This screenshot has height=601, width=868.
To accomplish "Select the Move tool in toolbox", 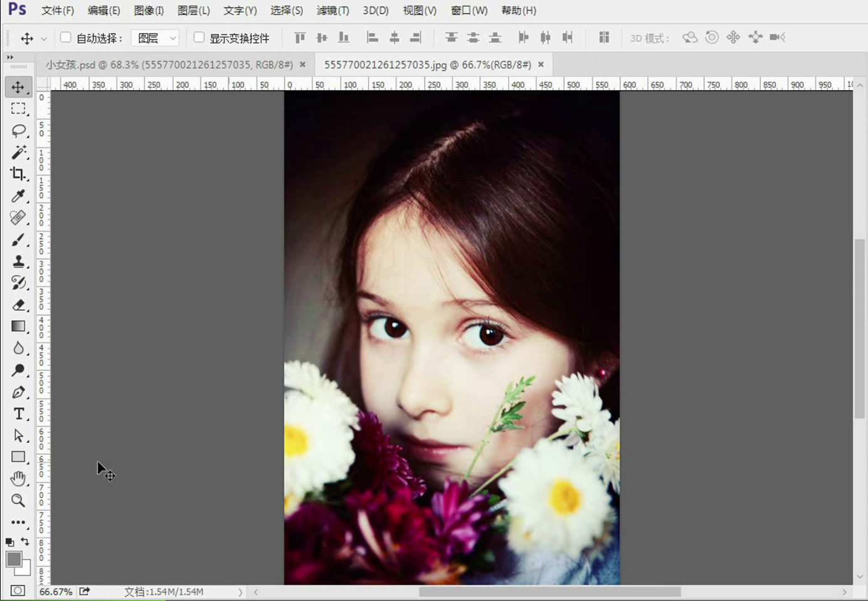I will [x=18, y=87].
